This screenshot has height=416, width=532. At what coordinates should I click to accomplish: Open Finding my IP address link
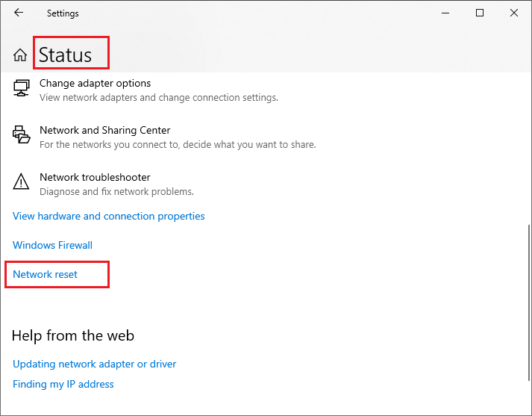pos(63,384)
